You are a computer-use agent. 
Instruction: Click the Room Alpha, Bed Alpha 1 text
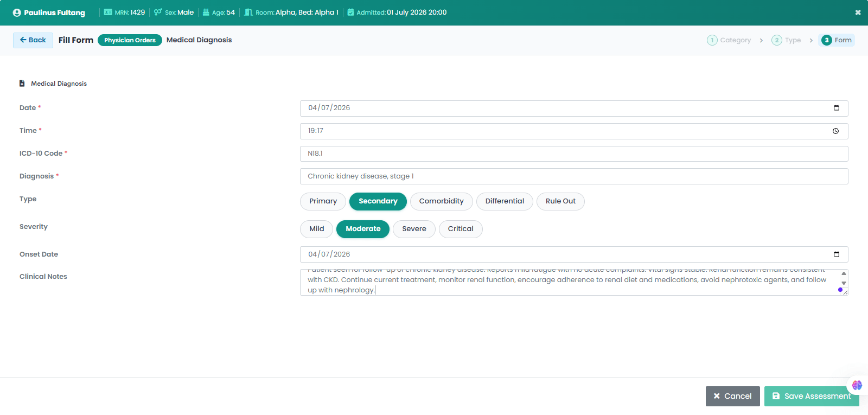point(307,12)
